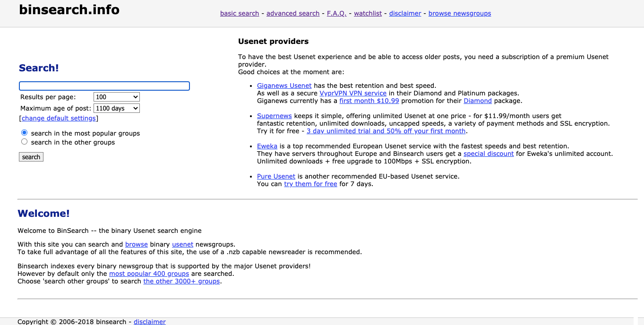Viewport: 644px width, 325px height.
Task: Open the Supernews link
Action: (275, 116)
